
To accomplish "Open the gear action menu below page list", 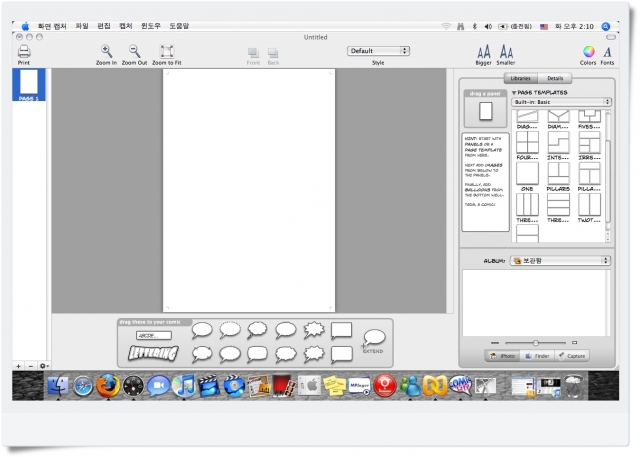I will 44,366.
